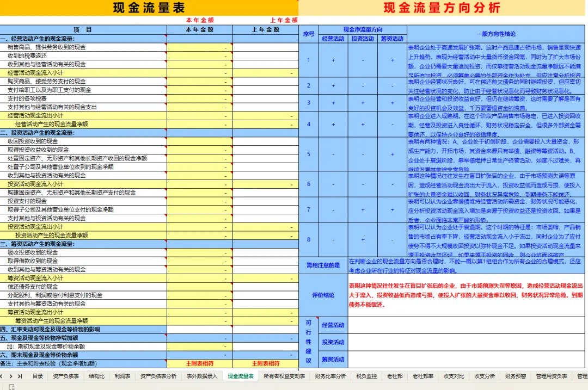588x390 pixels.
Task: Select the 经营活动现金流入小计 row label
Action: point(83,73)
